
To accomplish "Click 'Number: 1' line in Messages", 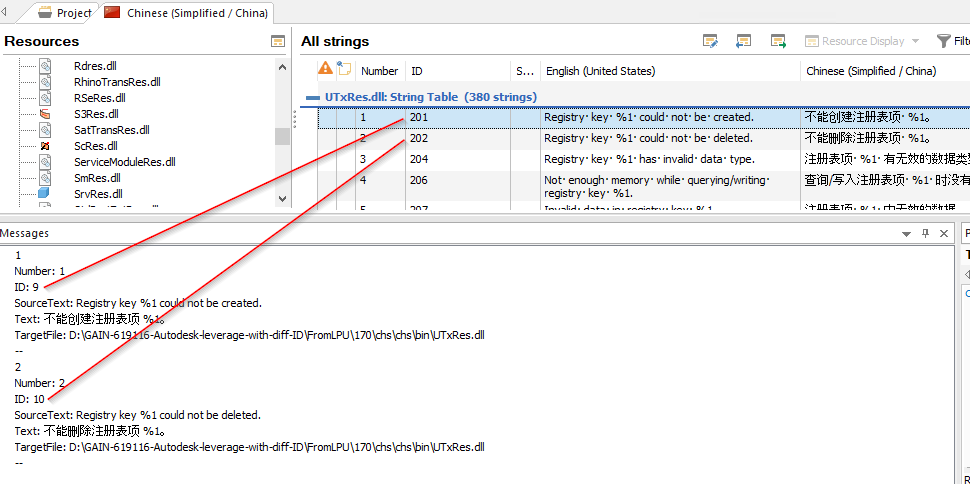I will point(40,271).
